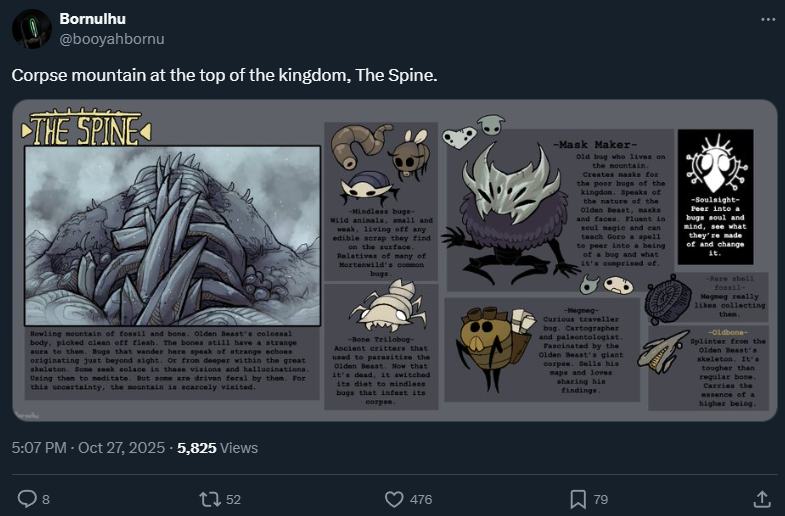Click the like count of 476
The height and width of the screenshot is (516, 785).
click(421, 498)
